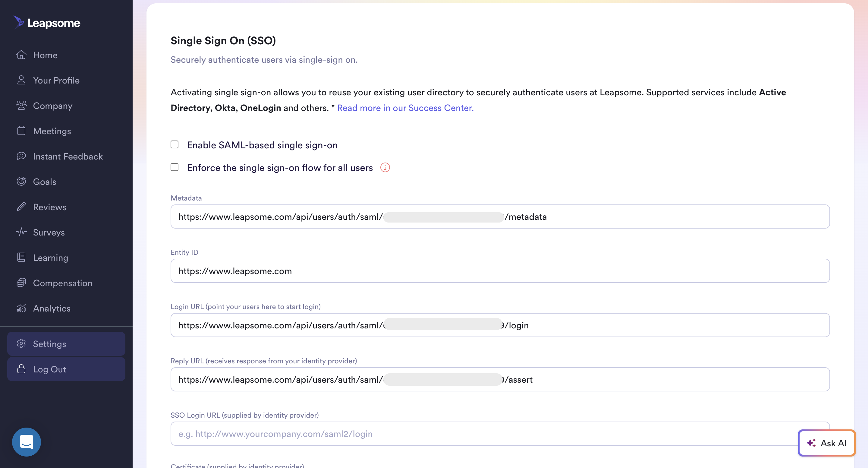Enable SAML-based single sign-on checkbox
The width and height of the screenshot is (868, 468).
[x=175, y=145]
